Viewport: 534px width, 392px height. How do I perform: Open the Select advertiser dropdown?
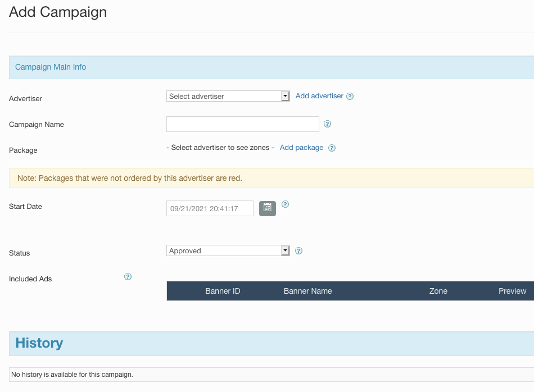coord(228,97)
